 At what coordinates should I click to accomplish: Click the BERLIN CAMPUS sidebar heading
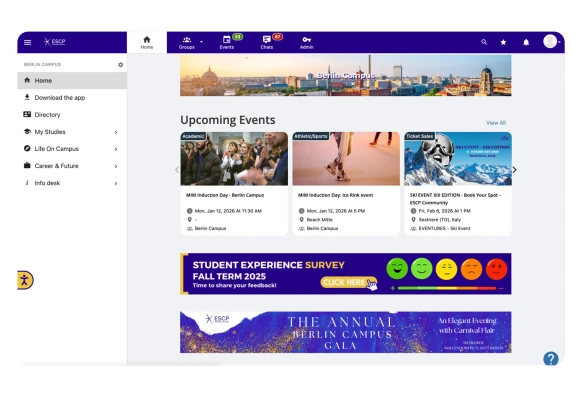point(43,64)
